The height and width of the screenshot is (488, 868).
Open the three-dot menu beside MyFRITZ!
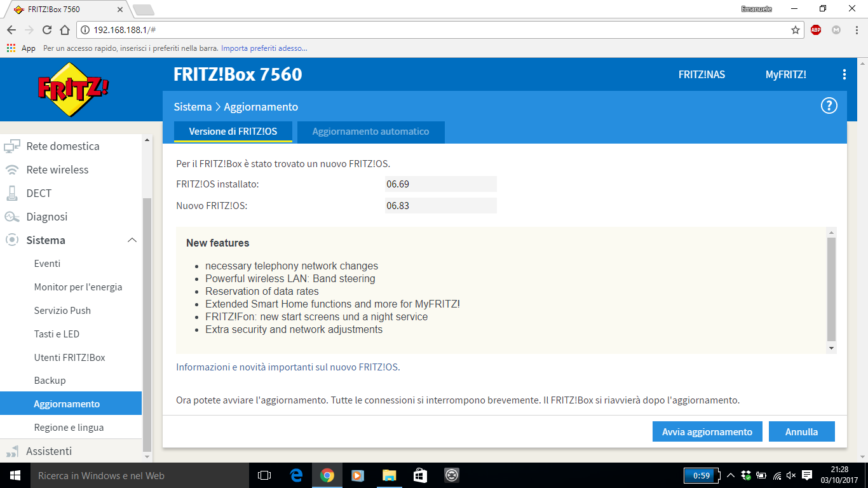[844, 74]
